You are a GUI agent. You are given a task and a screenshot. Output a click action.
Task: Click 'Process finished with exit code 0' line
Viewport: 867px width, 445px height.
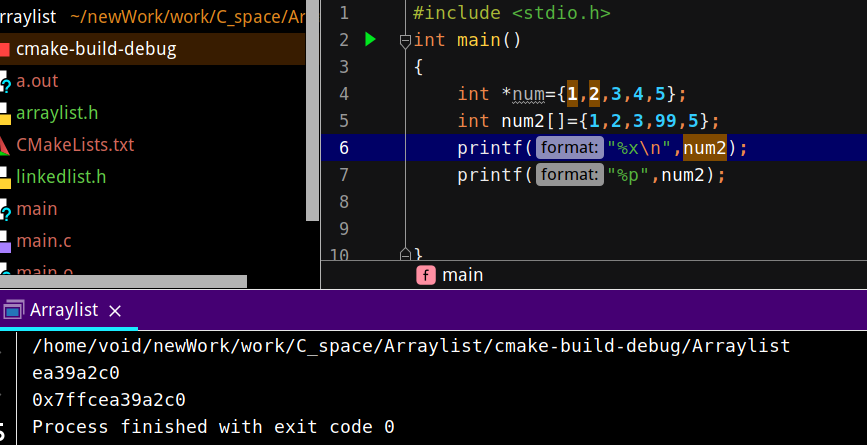click(x=213, y=427)
